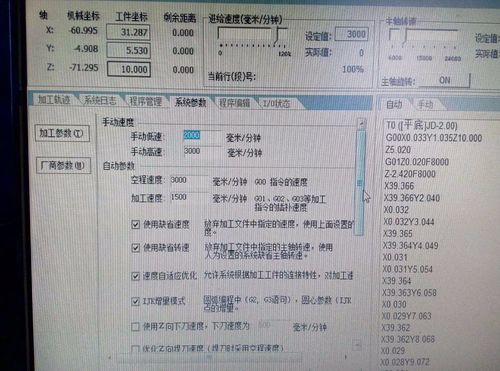Click the 空程速度 input field
The width and height of the screenshot is (500, 371).
click(x=189, y=180)
